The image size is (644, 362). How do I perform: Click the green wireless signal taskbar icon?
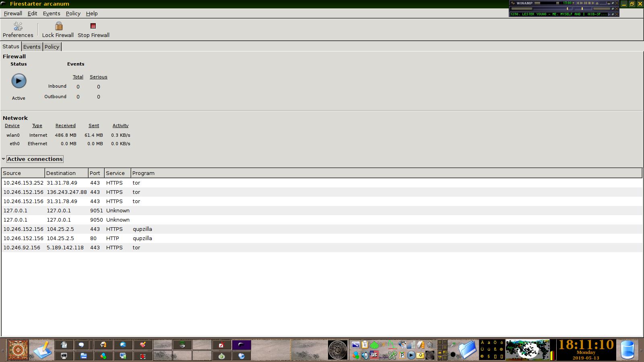(182, 345)
